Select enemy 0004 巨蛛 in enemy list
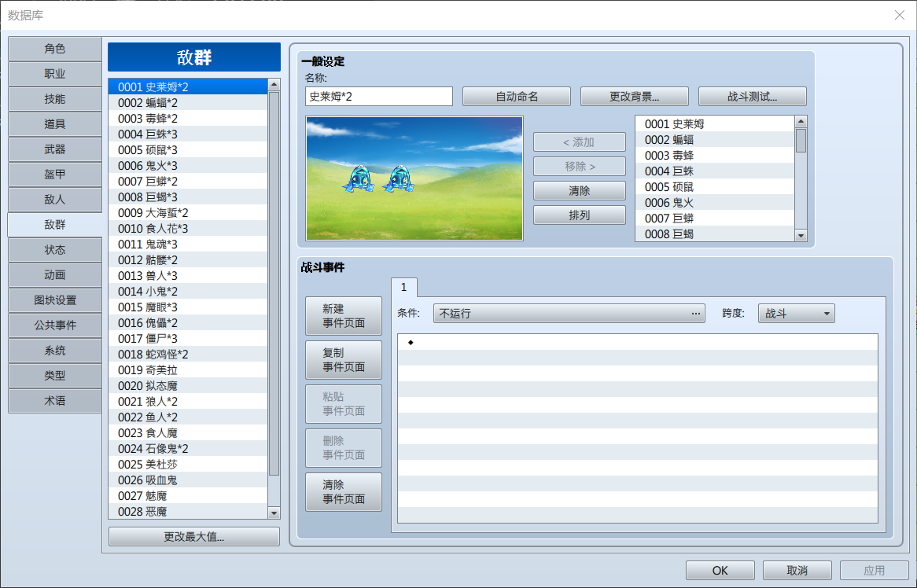The height and width of the screenshot is (588, 917). click(x=715, y=171)
